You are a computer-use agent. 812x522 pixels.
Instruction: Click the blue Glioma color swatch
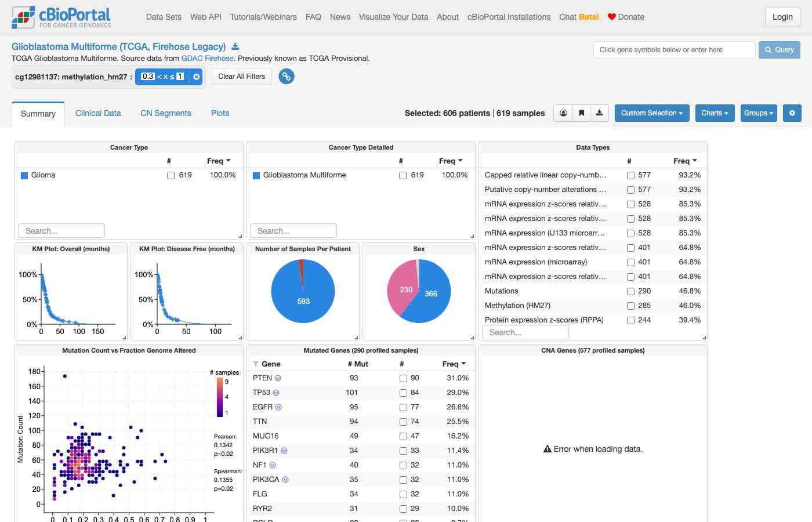click(24, 175)
